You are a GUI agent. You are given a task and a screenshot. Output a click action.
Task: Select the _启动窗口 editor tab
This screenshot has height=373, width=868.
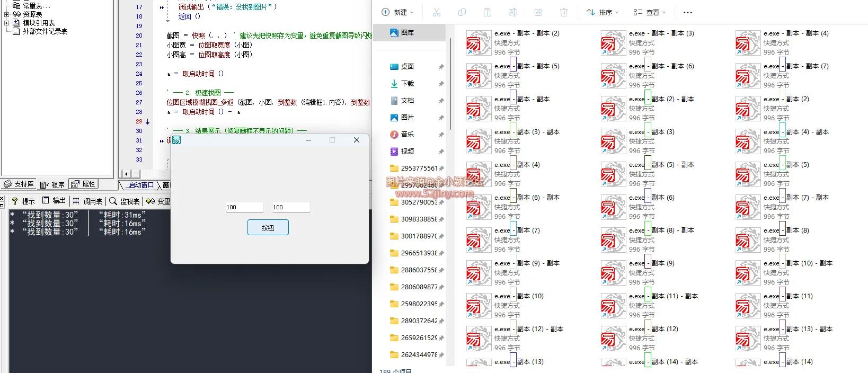click(x=140, y=185)
